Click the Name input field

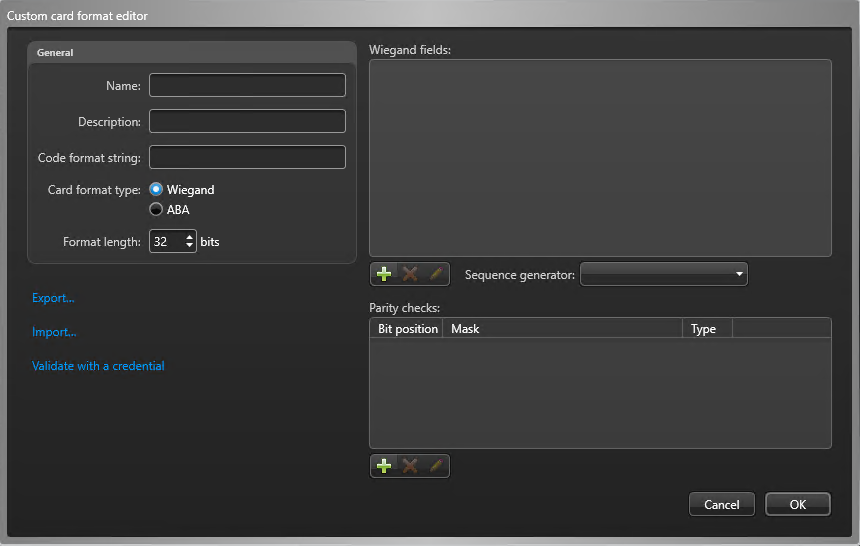[x=247, y=86]
